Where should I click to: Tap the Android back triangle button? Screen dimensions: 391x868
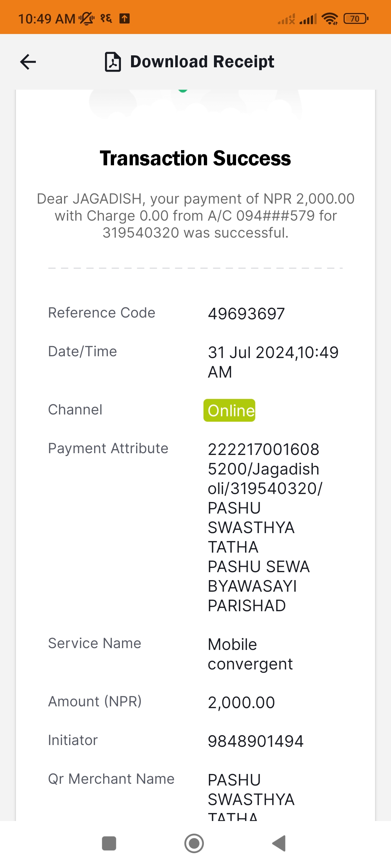coord(279,843)
